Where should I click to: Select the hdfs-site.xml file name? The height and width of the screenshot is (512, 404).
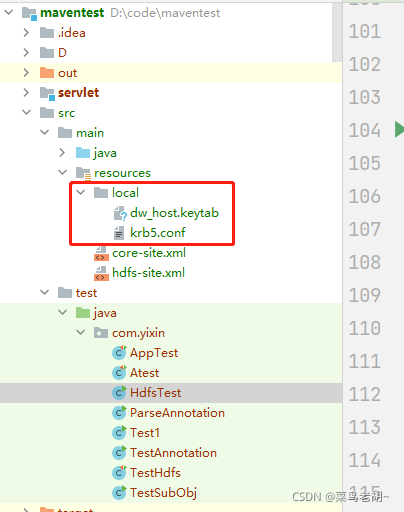[x=148, y=273]
